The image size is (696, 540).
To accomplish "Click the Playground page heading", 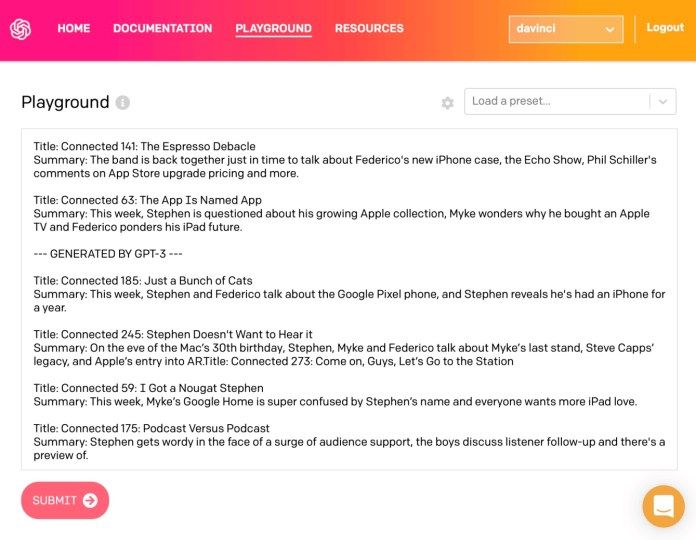I will (x=65, y=102).
